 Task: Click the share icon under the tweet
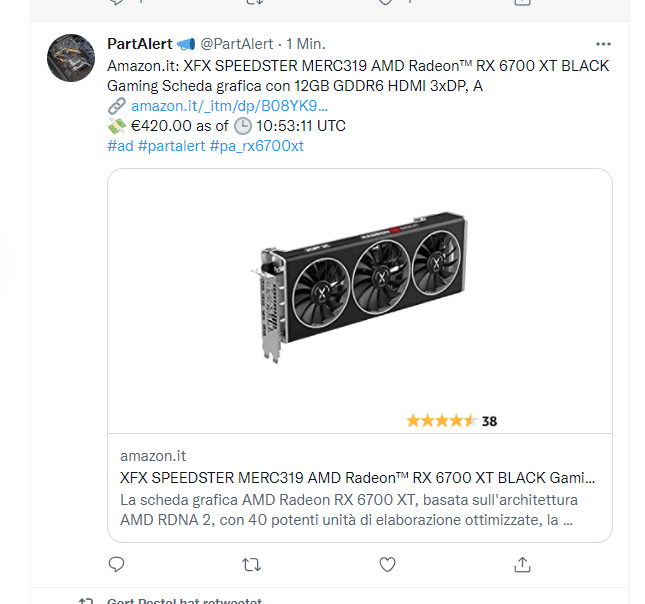click(522, 565)
